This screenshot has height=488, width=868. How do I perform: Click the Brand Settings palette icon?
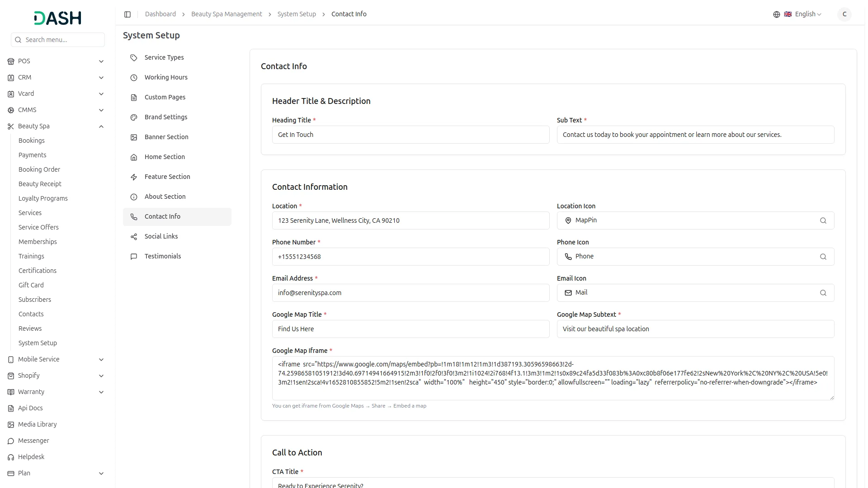pyautogui.click(x=134, y=117)
